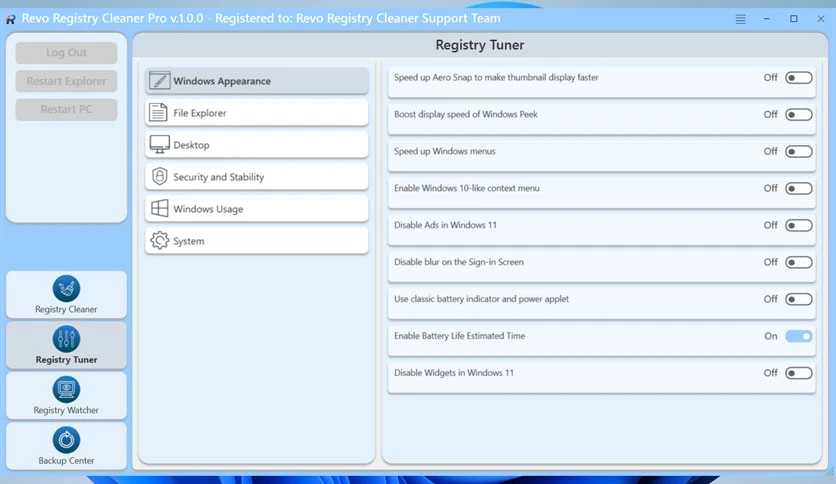Click the 'On' status label
This screenshot has width=836, height=484.
770,336
